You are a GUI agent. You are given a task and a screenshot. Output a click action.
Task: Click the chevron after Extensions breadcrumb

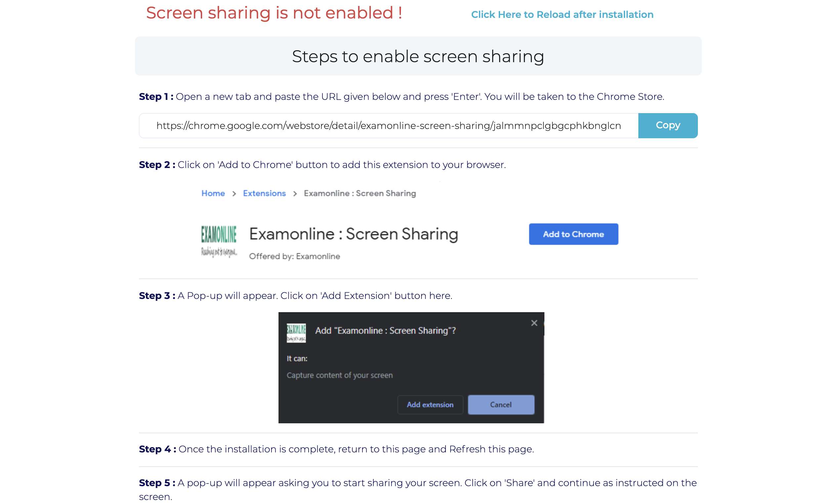(x=295, y=194)
